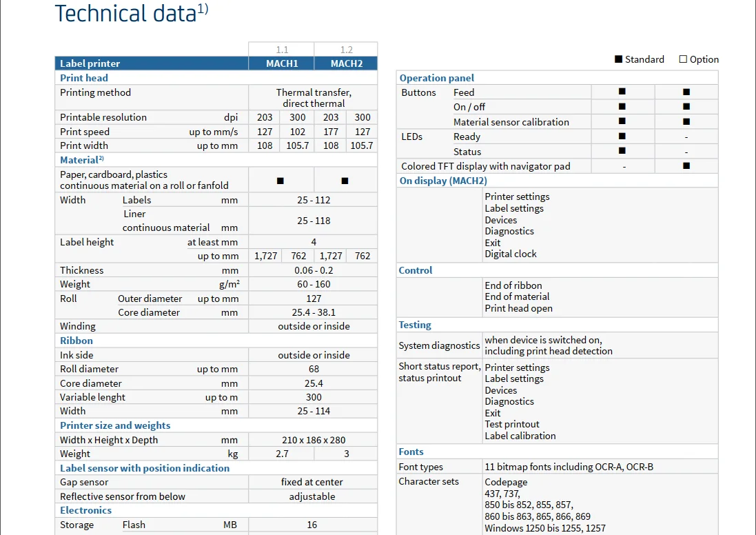Click MACH2 marker in Paper, cardboard, plastics row

(x=345, y=181)
